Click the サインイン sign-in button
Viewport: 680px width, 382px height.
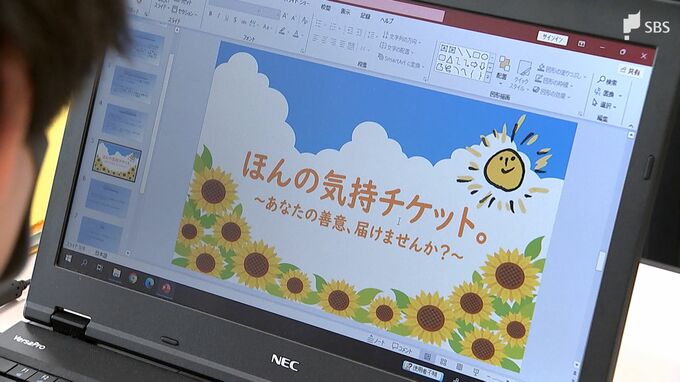(552, 38)
